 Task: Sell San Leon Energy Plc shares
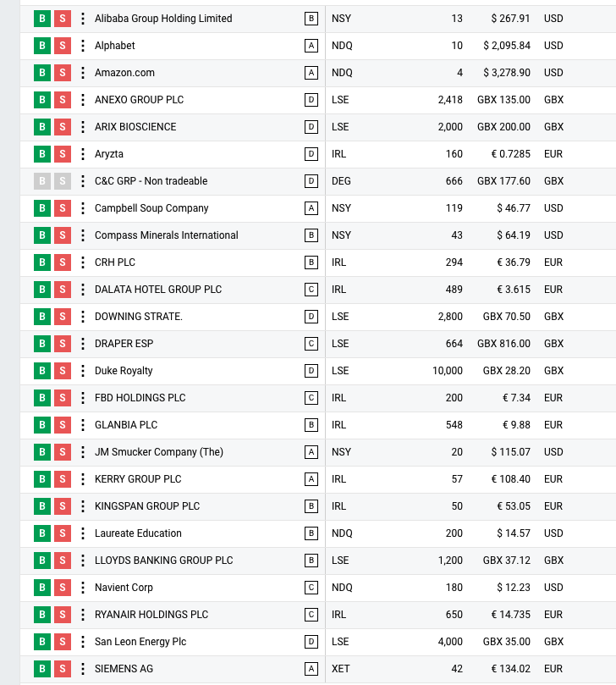(63, 641)
